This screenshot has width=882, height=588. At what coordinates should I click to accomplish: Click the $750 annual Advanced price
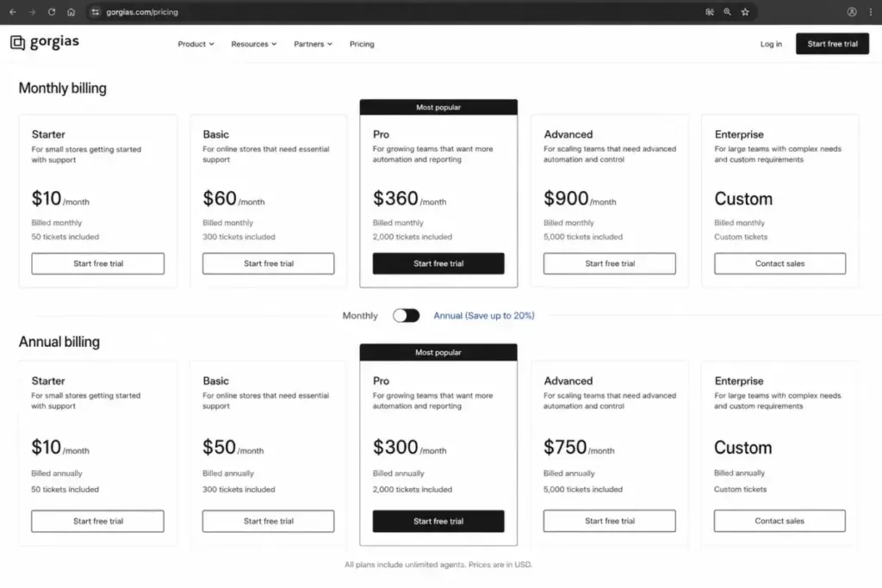coord(565,447)
